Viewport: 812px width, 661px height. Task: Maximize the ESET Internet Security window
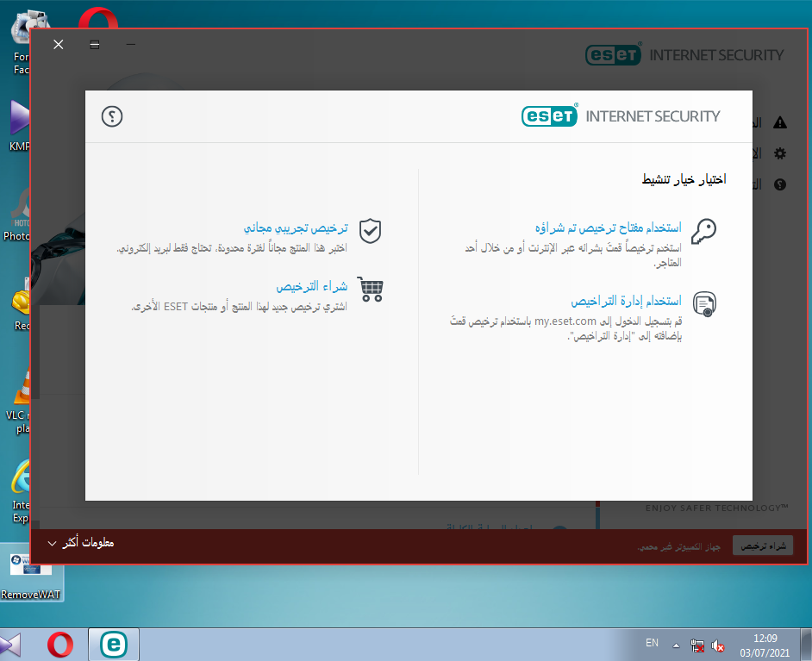(95, 45)
